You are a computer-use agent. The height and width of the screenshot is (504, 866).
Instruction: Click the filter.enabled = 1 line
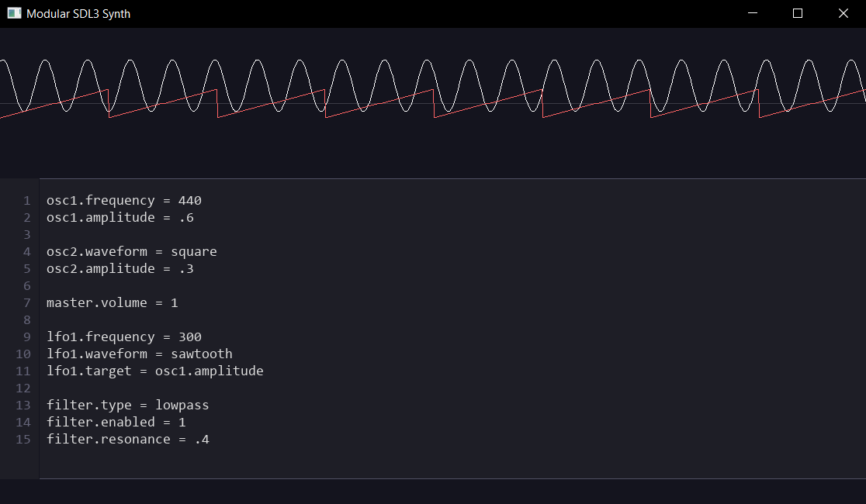(x=116, y=423)
